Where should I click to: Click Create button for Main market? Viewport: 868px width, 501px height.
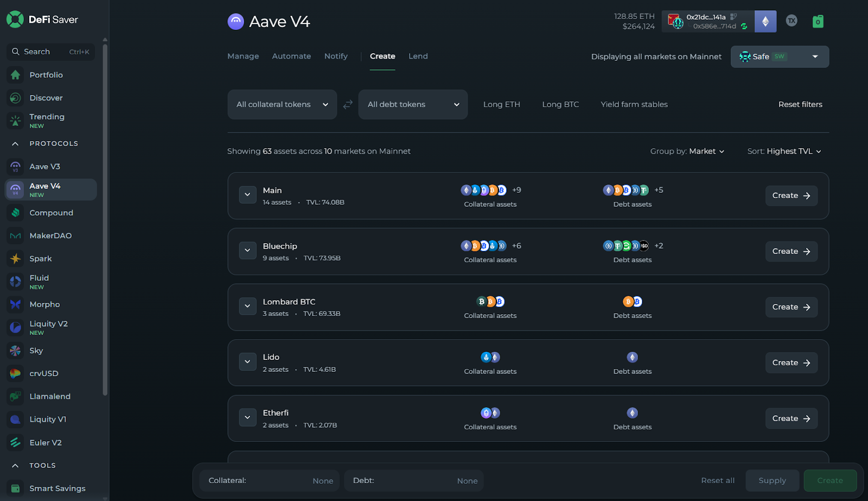[791, 196]
